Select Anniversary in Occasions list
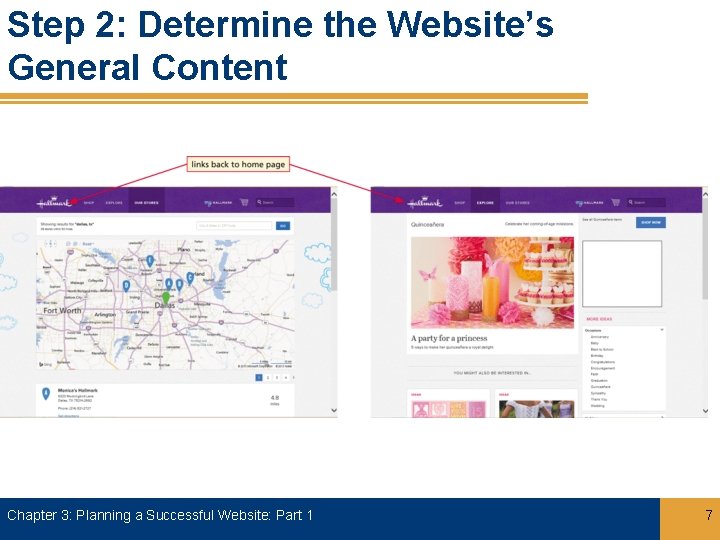 pos(600,337)
